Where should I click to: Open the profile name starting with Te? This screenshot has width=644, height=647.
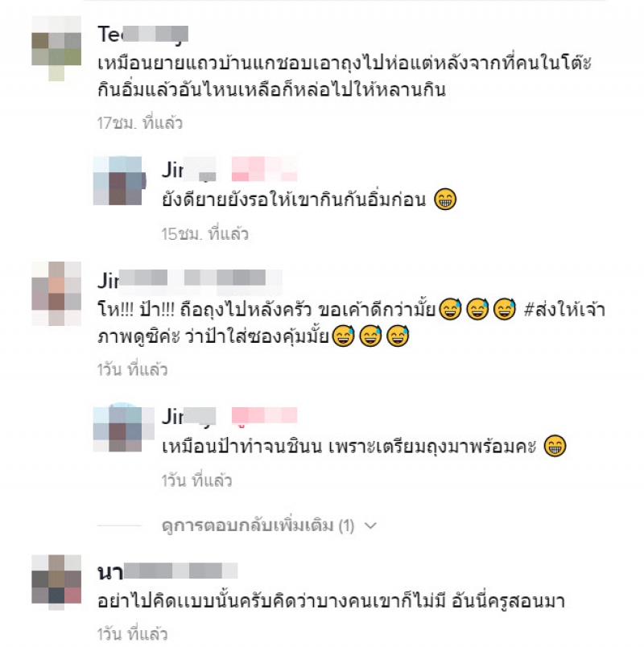tap(142, 35)
